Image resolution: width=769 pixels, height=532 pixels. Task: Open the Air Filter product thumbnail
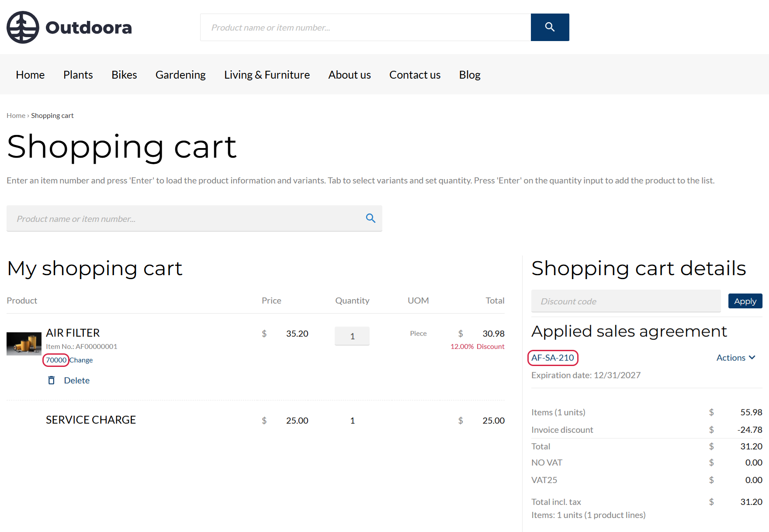point(24,344)
